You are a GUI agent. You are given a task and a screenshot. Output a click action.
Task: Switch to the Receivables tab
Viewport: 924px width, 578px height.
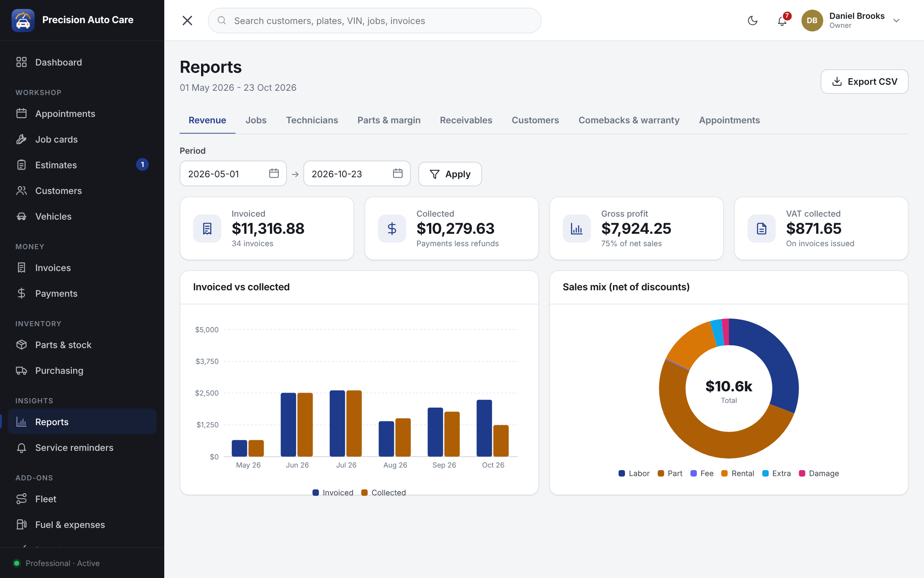[x=466, y=120]
